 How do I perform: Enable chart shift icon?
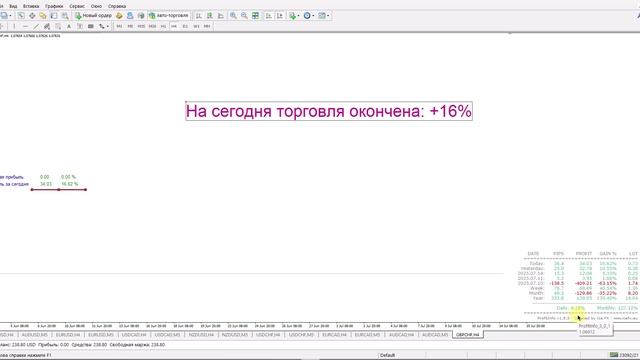click(280, 16)
